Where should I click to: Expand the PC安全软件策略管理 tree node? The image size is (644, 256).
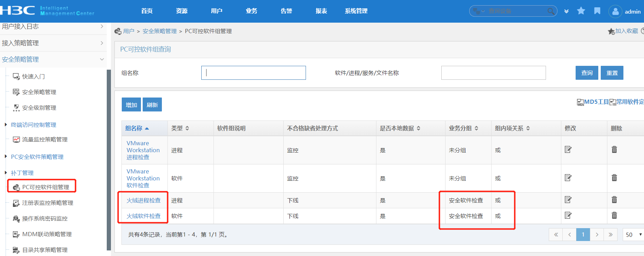pyautogui.click(x=6, y=156)
